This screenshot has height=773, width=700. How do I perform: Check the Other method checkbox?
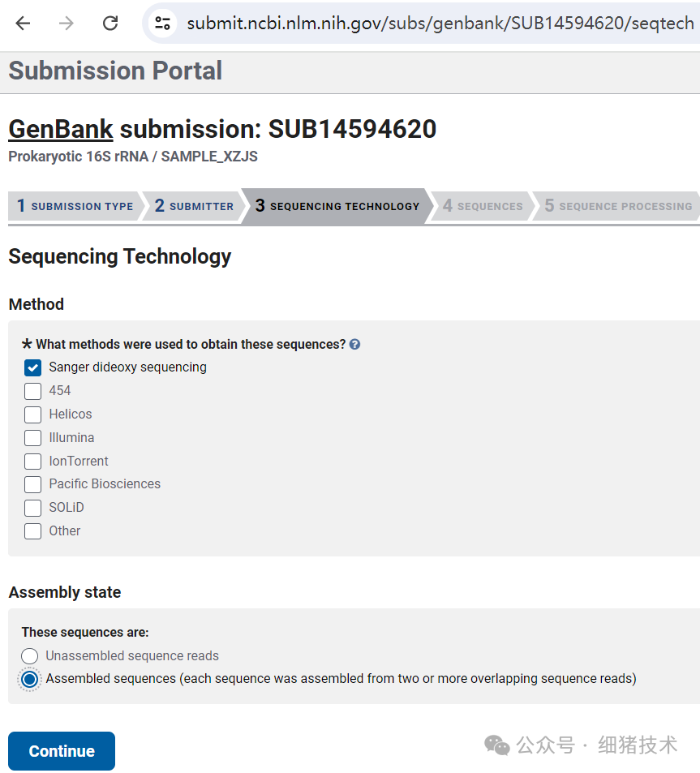[32, 531]
